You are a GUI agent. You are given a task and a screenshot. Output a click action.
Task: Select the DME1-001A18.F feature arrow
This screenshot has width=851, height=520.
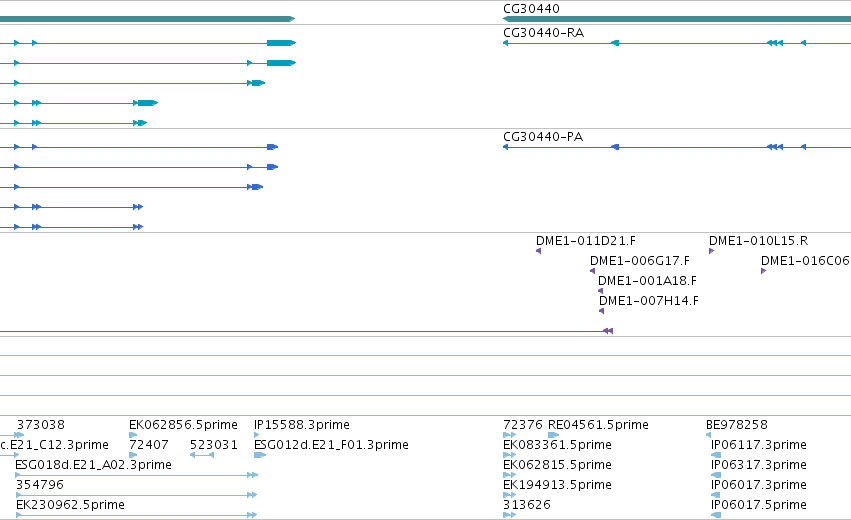(600, 291)
